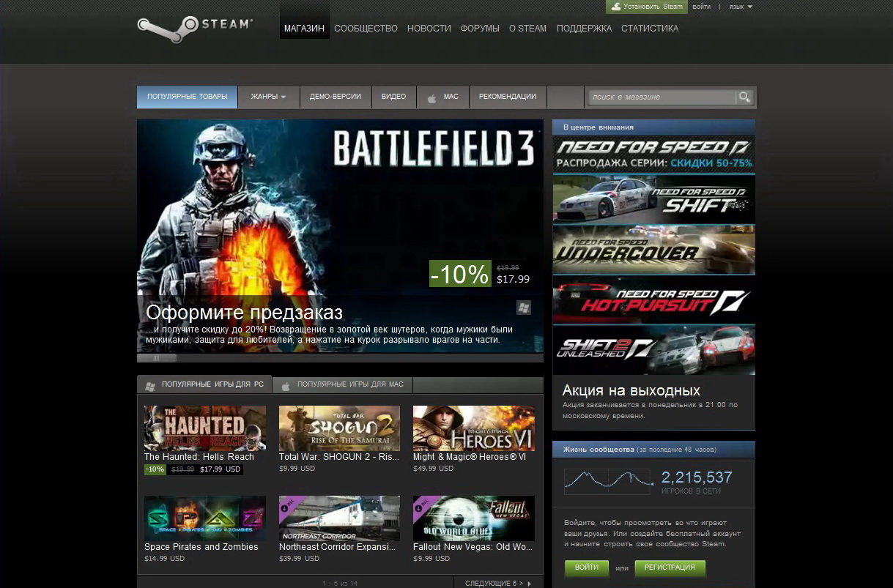
Task: Switch to ПОПУЛЯРНЫЕ ИГРЫ ДЛЯ PC tab
Action: [x=204, y=385]
